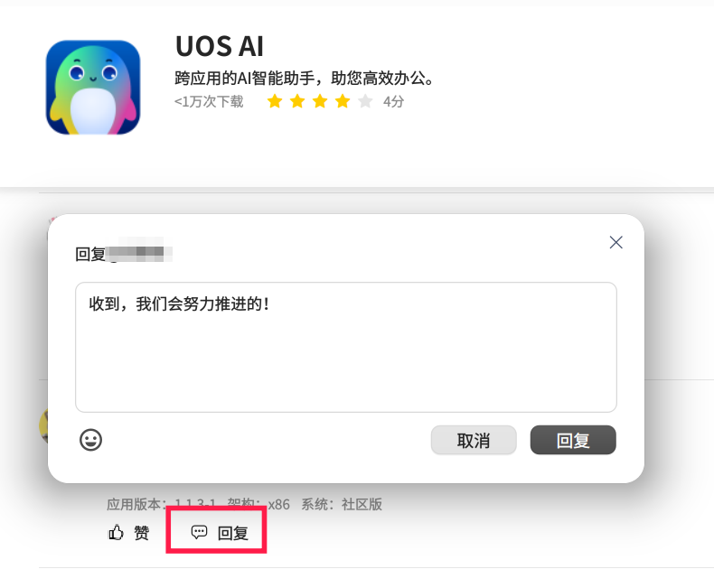
Task: Click the <1万次下载 download count
Action: [x=209, y=101]
